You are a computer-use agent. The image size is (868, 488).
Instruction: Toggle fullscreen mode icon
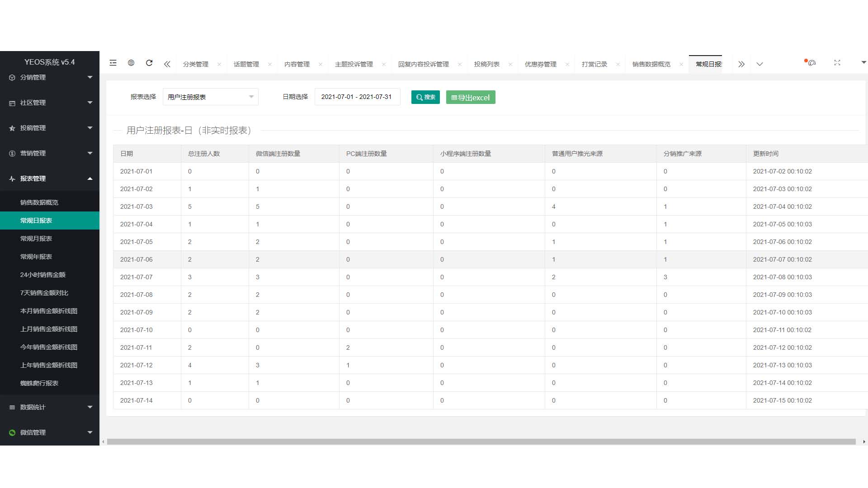pyautogui.click(x=837, y=63)
